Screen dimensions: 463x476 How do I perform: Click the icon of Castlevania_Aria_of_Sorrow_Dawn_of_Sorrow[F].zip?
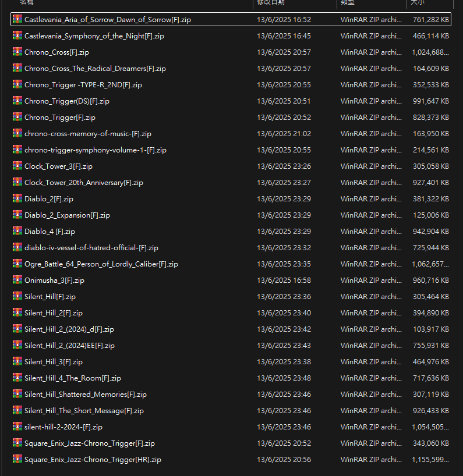[x=17, y=19]
